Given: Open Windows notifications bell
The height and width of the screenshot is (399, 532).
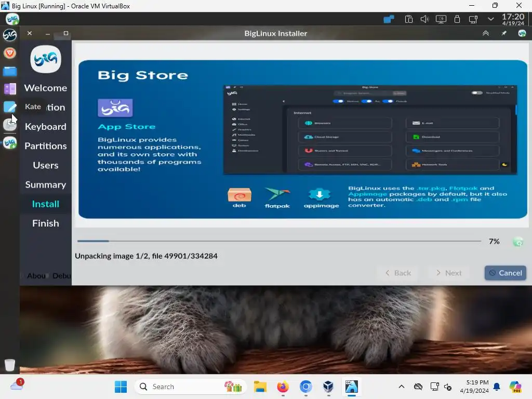Looking at the screenshot, I should click(x=497, y=387).
